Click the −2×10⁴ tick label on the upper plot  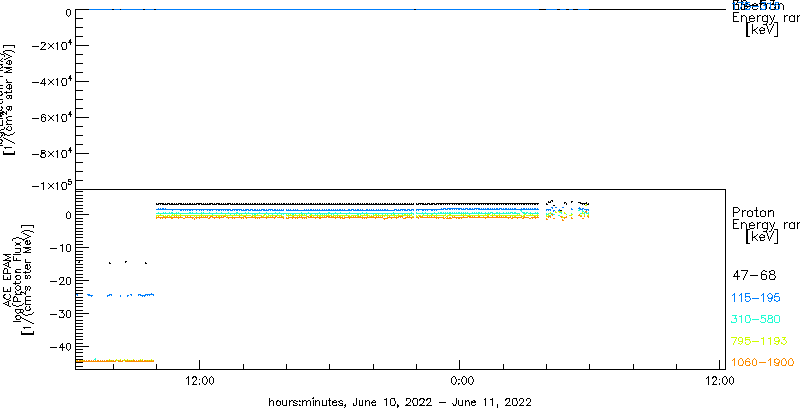(x=51, y=46)
